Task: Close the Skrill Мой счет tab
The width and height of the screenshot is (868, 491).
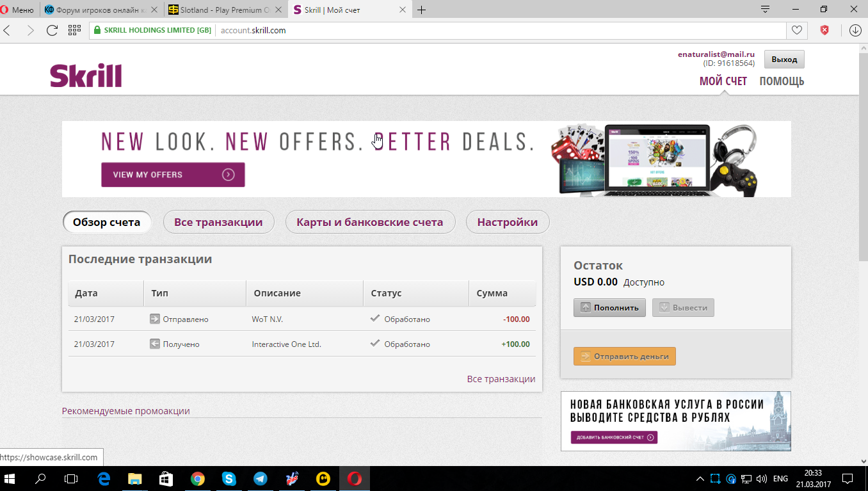Action: coord(402,10)
